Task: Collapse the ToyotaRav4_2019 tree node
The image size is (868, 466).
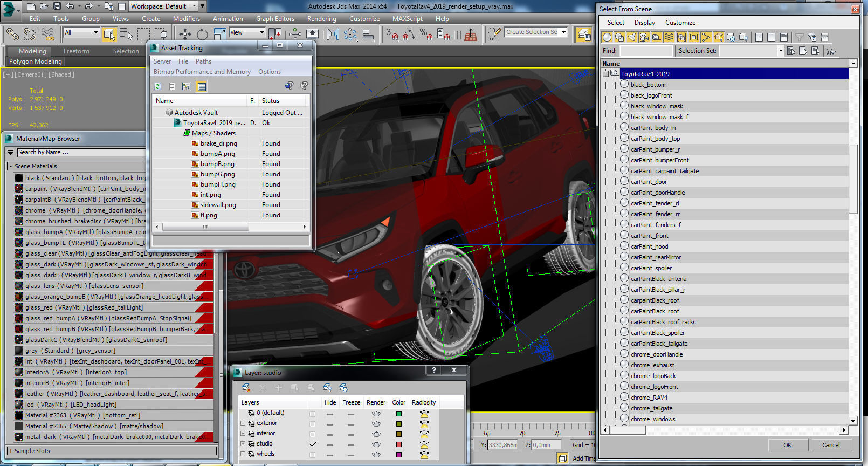Action: click(x=606, y=74)
